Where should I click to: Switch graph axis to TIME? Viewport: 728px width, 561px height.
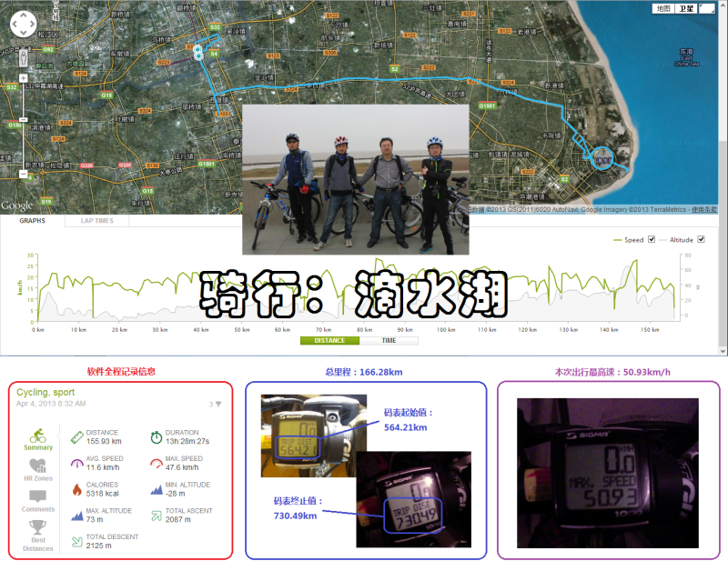pyautogui.click(x=389, y=341)
